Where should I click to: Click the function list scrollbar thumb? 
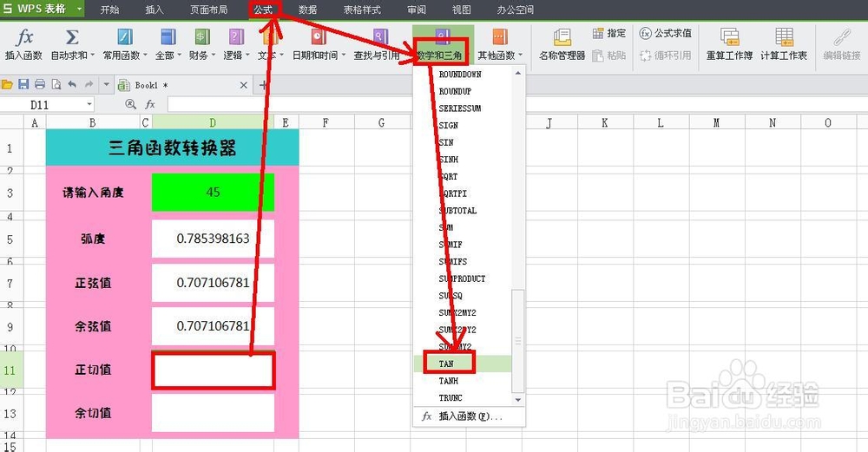click(518, 340)
